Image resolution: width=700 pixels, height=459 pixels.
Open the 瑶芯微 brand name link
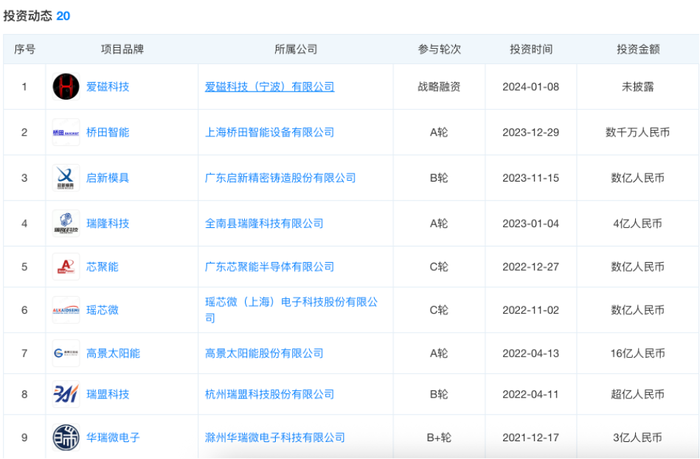[x=102, y=310]
